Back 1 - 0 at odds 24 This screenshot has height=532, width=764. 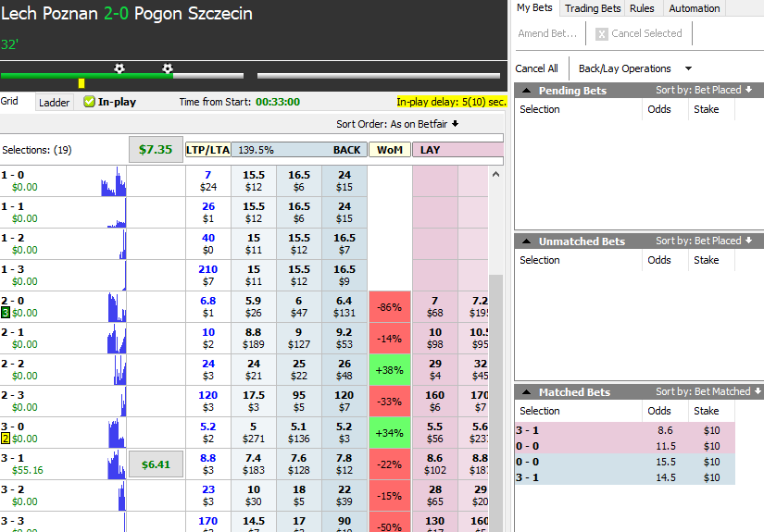point(344,181)
